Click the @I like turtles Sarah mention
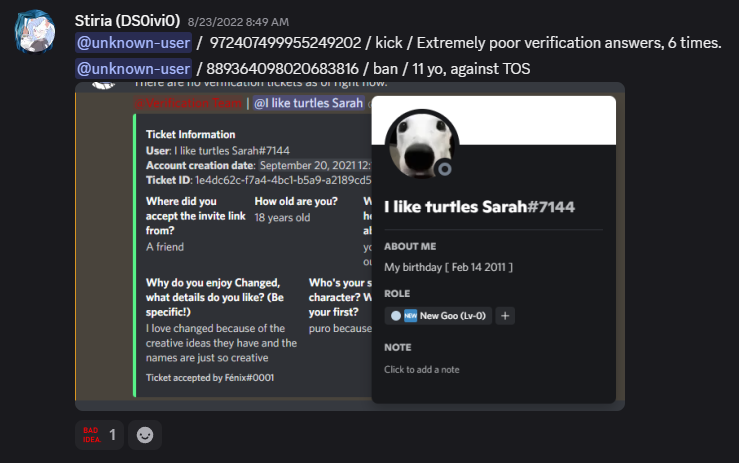This screenshot has width=739, height=463. click(308, 103)
